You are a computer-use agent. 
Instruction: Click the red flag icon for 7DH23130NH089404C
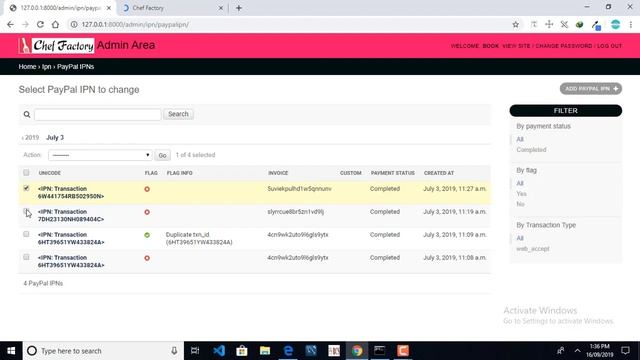pyautogui.click(x=147, y=212)
